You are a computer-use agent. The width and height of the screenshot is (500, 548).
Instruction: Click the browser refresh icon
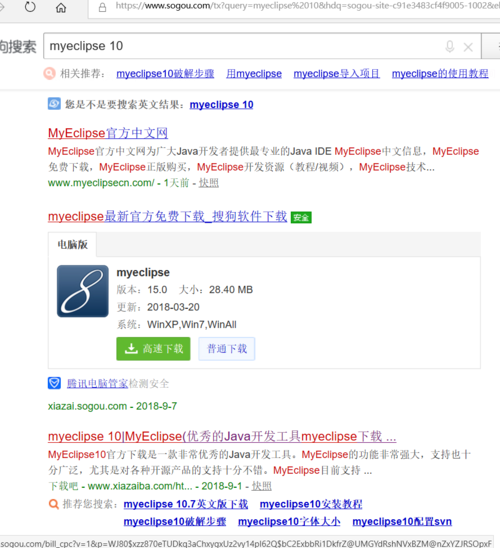tap(30, 7)
